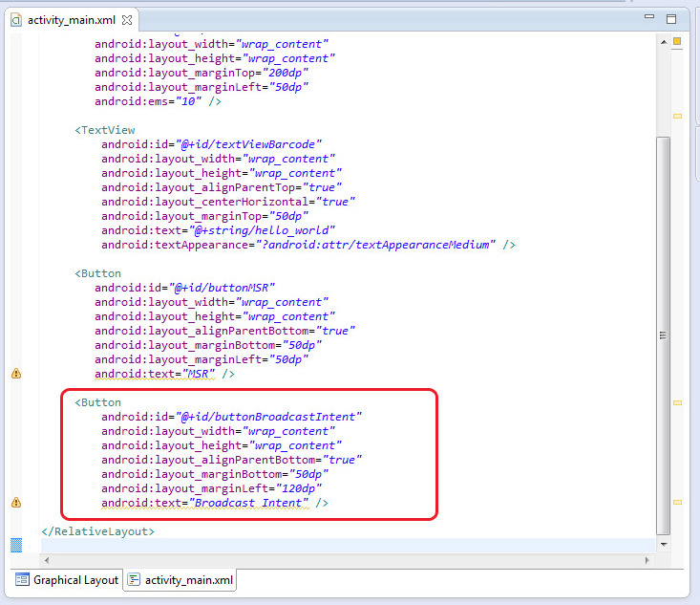Viewport: 700px width, 605px height.
Task: Click the vertical scrollbar thumb
Action: coord(663,335)
